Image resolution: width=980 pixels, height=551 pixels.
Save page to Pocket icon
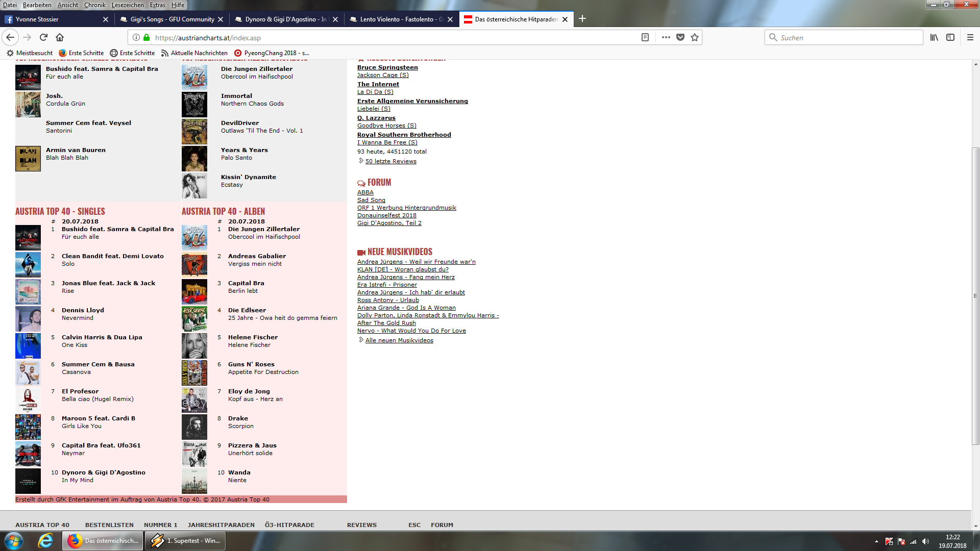click(x=680, y=37)
